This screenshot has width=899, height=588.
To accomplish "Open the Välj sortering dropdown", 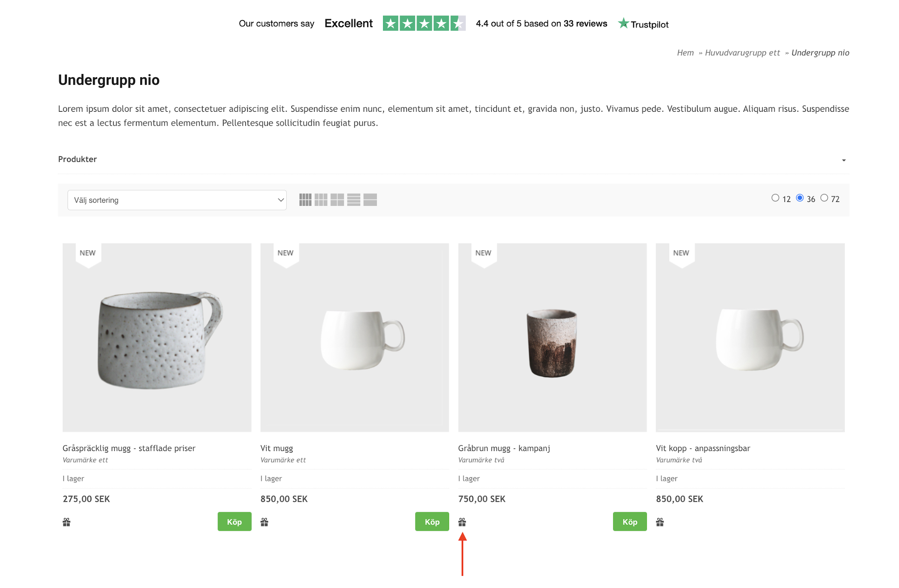I will [177, 200].
